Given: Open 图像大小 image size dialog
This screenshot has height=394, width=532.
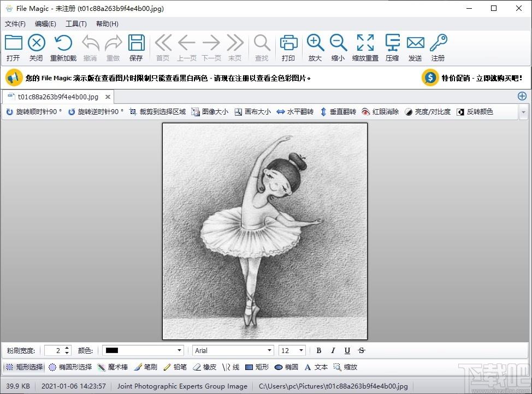Looking at the screenshot, I should (x=210, y=112).
